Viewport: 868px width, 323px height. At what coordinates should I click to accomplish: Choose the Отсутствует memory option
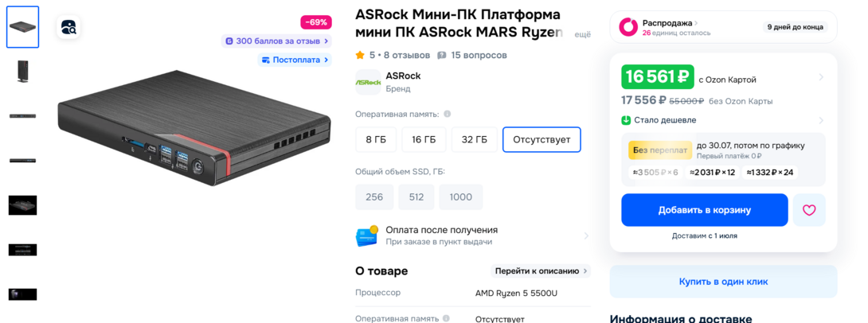point(542,139)
